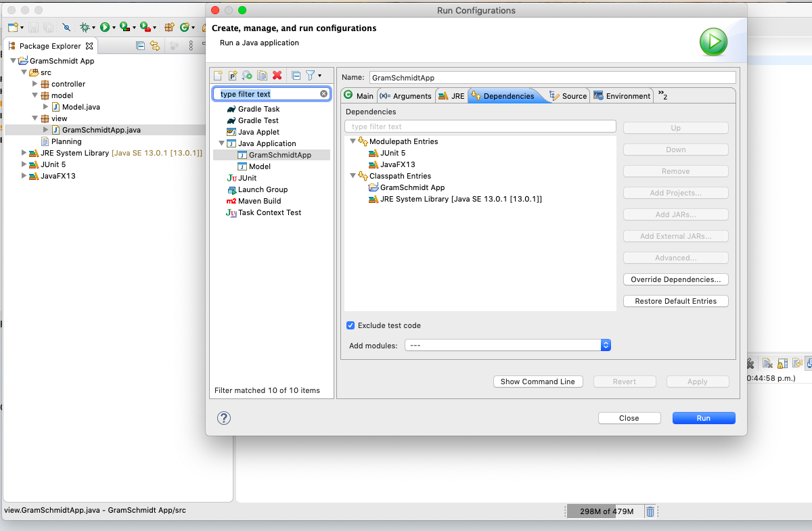Switch to the Arguments tab
Viewport: 812px width, 531px height.
[x=406, y=96]
